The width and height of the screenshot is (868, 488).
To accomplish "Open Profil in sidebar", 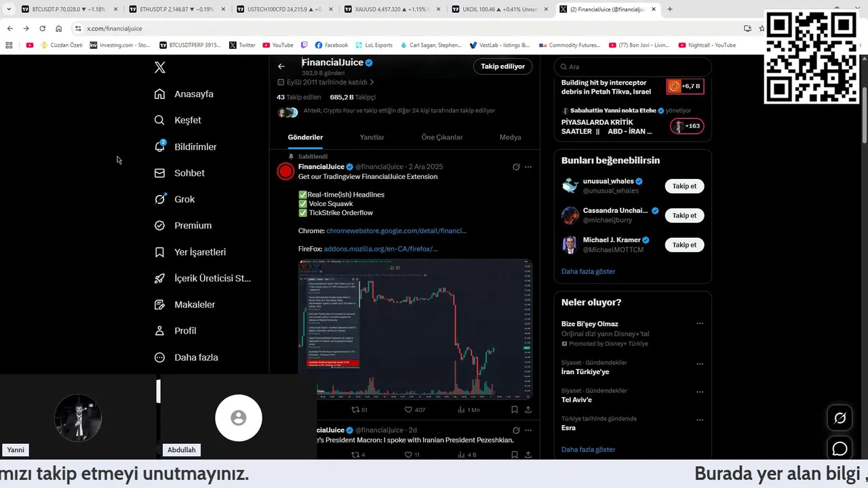I will (175, 331).
